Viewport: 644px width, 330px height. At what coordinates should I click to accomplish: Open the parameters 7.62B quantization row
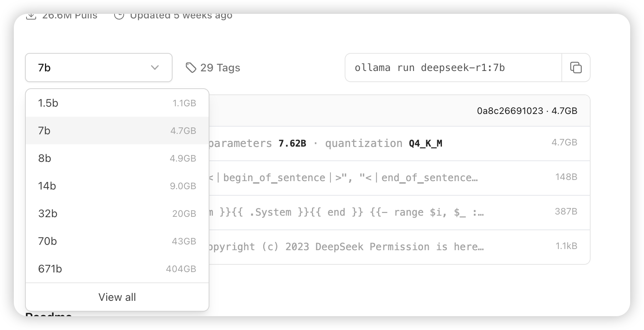coord(399,144)
